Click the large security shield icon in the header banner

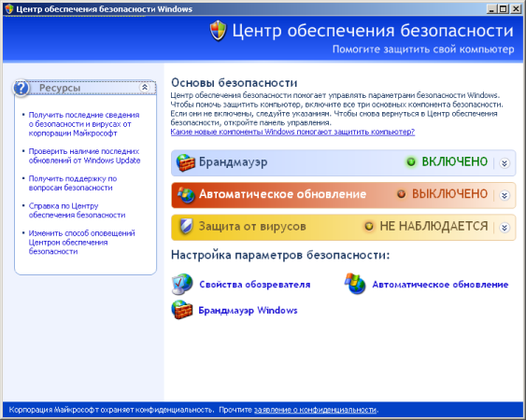point(219,31)
